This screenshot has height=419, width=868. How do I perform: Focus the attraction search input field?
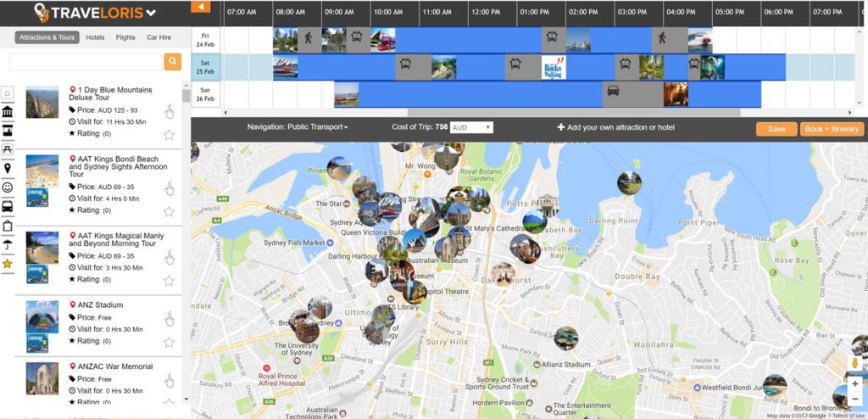pos(86,62)
